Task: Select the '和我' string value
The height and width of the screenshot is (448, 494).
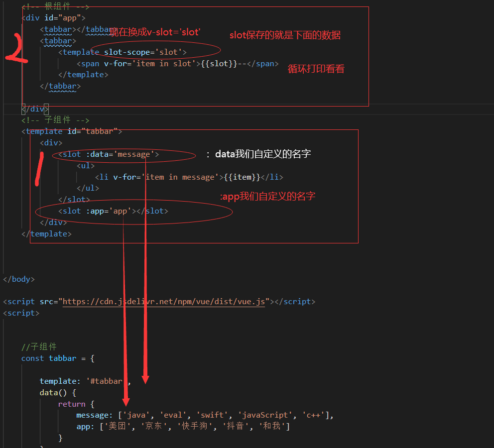Action: click(x=272, y=426)
